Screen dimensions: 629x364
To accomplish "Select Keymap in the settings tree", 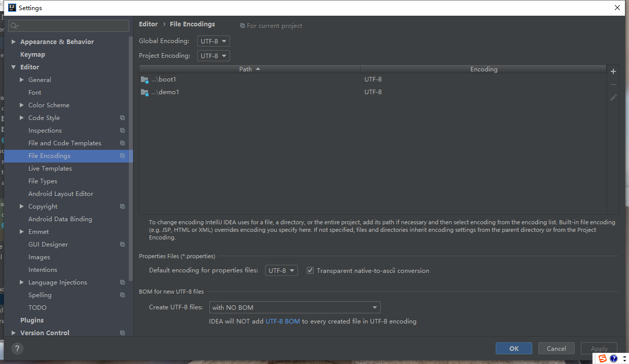I will (32, 55).
